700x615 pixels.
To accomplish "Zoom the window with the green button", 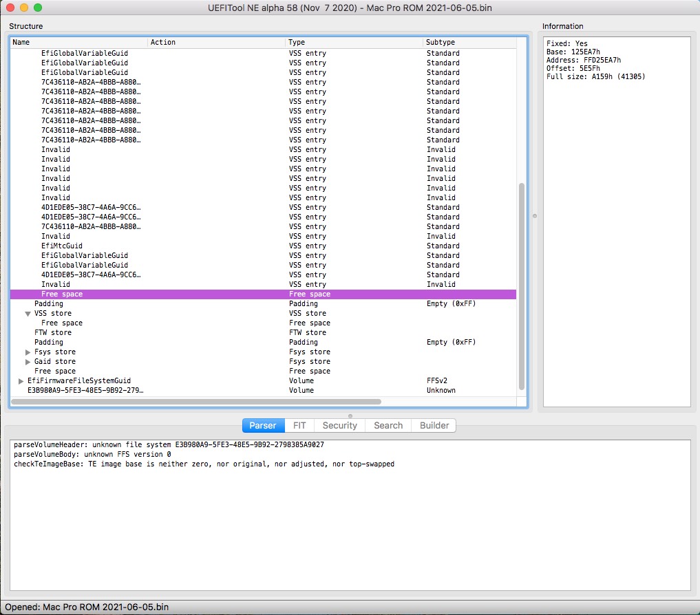I will (x=38, y=8).
